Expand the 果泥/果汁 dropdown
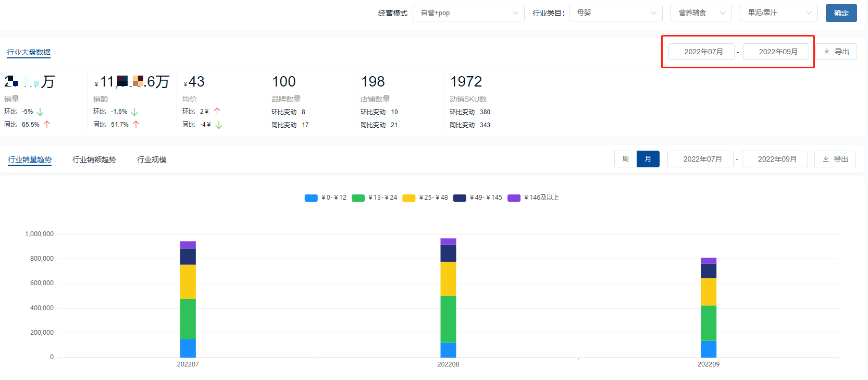Viewport: 868px width, 380px height. tap(778, 13)
